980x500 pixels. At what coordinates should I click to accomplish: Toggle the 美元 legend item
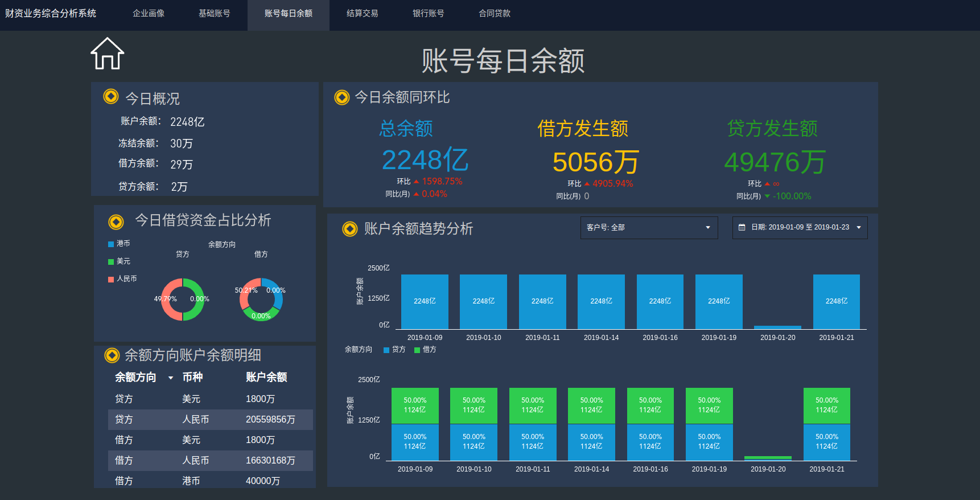[x=119, y=261]
